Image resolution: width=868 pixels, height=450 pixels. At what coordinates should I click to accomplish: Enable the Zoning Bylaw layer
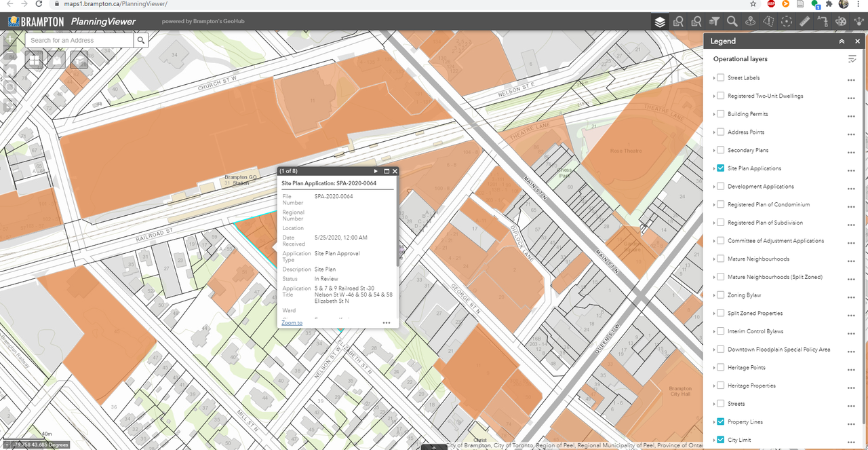click(x=721, y=295)
